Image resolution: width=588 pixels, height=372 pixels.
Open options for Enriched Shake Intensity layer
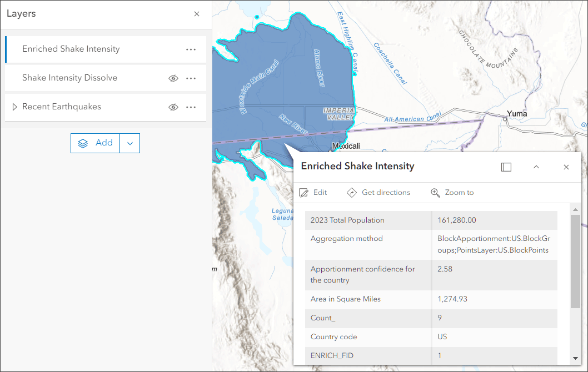(x=191, y=49)
